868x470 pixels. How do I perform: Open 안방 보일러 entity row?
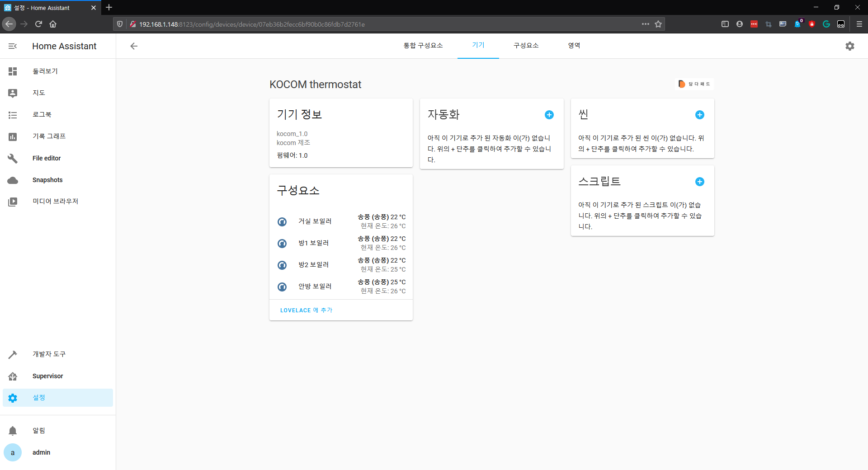pos(341,287)
